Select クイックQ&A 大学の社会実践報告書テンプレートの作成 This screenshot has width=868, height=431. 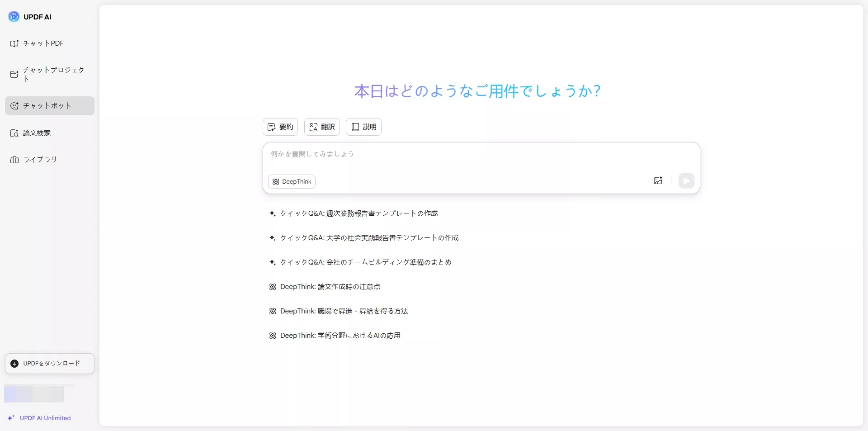(364, 238)
